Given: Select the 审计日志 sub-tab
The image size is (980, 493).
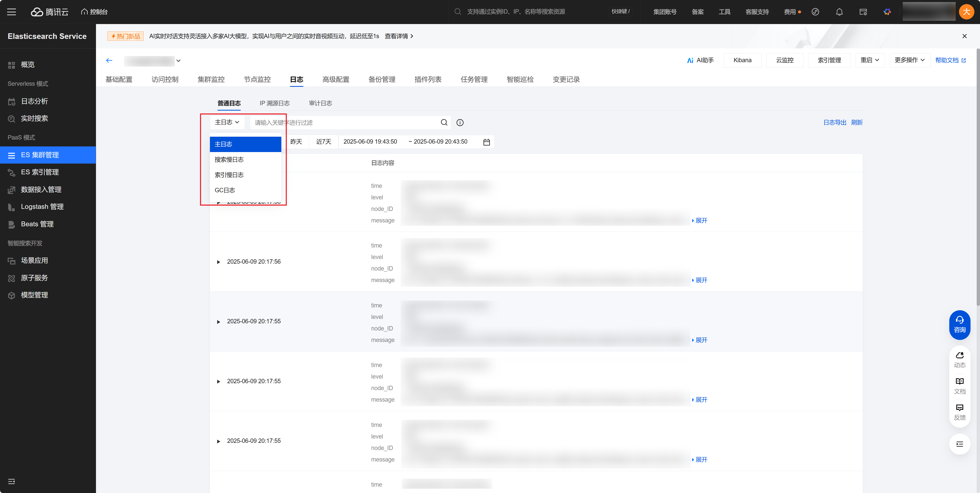Looking at the screenshot, I should pyautogui.click(x=320, y=103).
